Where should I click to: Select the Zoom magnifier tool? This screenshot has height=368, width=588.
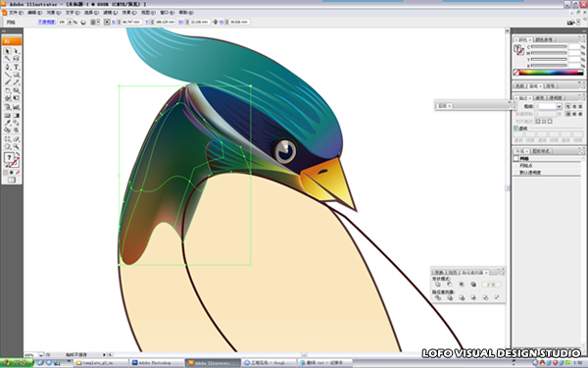click(17, 146)
